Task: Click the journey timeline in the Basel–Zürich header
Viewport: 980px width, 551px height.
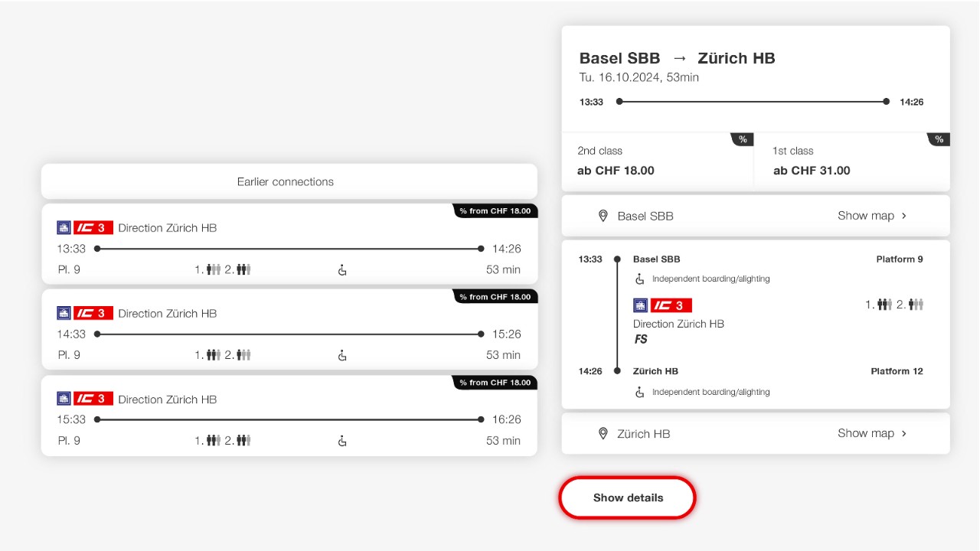Action: [752, 102]
